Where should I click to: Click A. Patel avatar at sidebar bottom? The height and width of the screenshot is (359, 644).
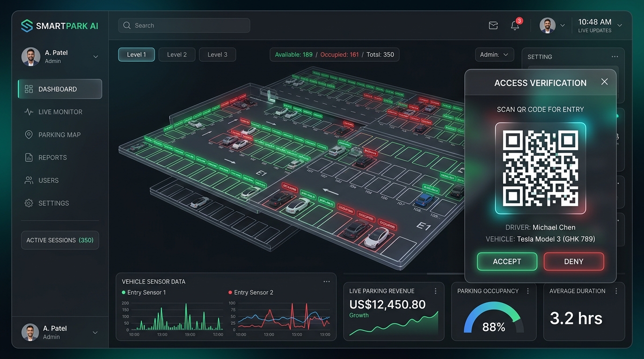(x=30, y=332)
